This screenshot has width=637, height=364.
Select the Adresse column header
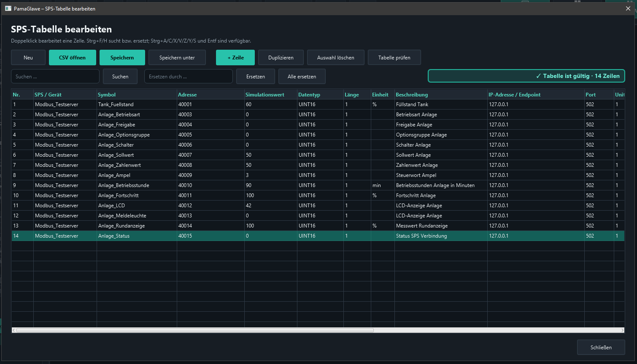[211, 95]
